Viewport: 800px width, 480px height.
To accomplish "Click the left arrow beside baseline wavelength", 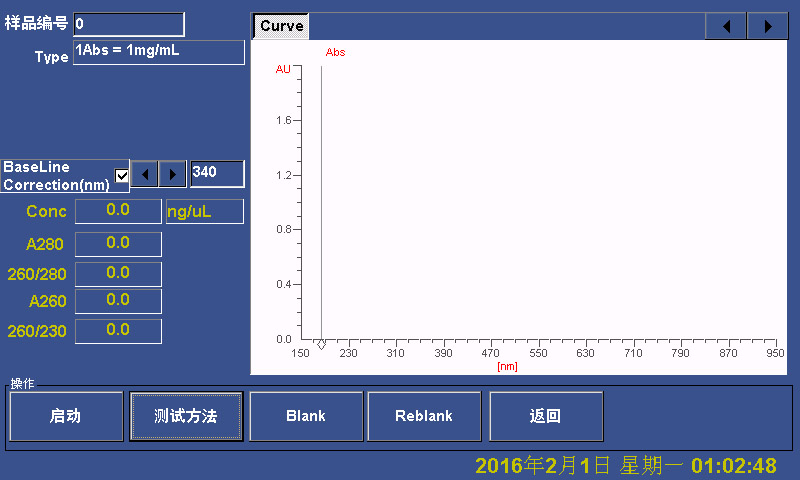I will [145, 174].
